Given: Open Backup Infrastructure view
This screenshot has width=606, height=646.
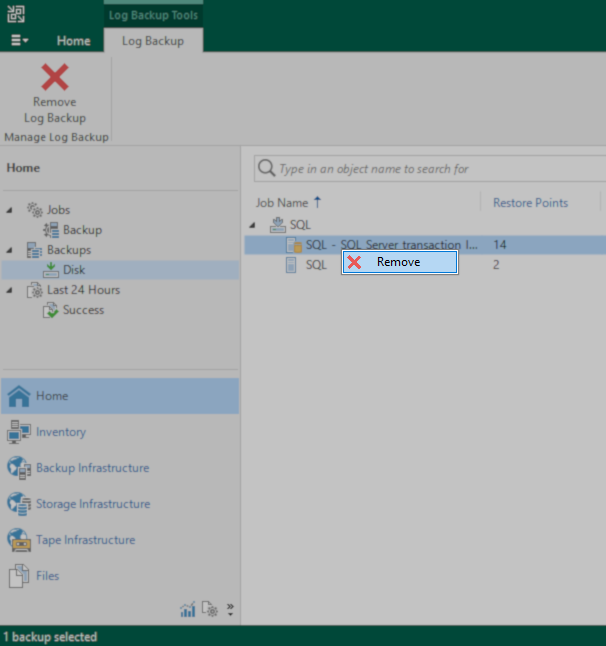Looking at the screenshot, I should [x=120, y=468].
